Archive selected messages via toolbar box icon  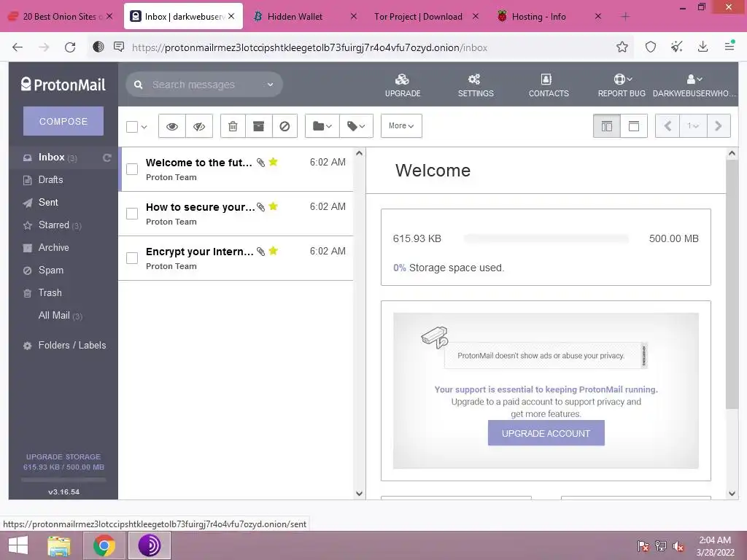tap(259, 126)
